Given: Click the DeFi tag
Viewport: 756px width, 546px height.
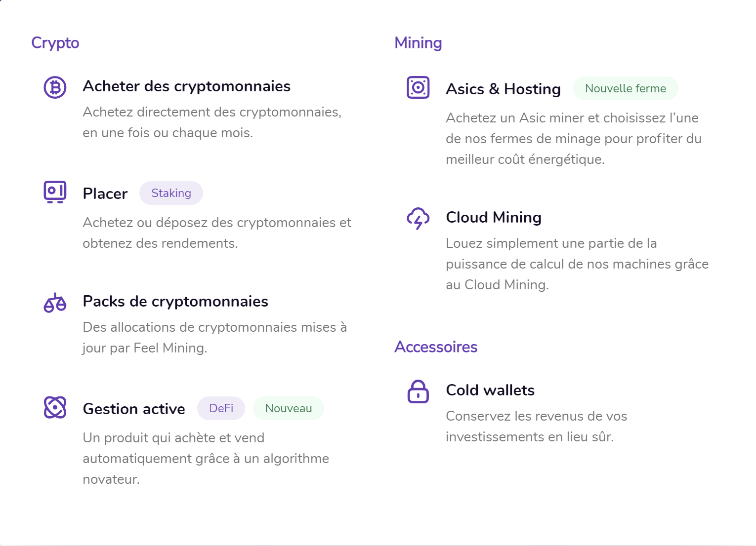Looking at the screenshot, I should (221, 408).
